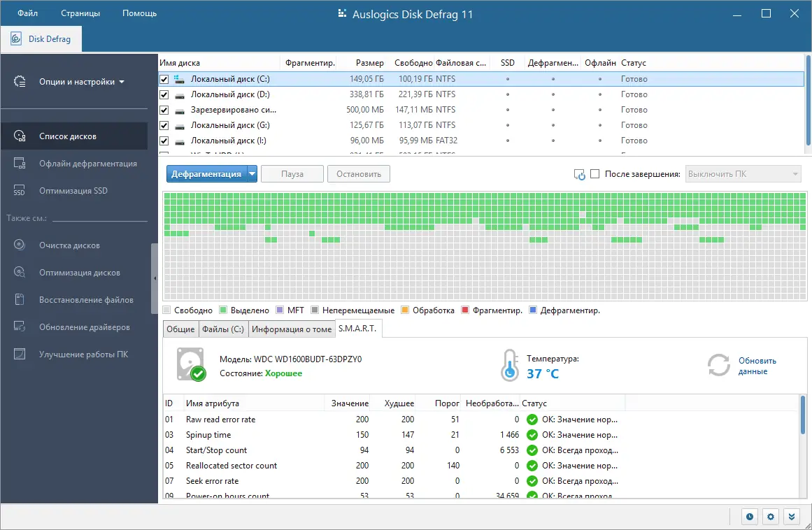The height and width of the screenshot is (530, 812).
Task: Click the Улучшение работы ПК icon
Action: pyautogui.click(x=19, y=354)
